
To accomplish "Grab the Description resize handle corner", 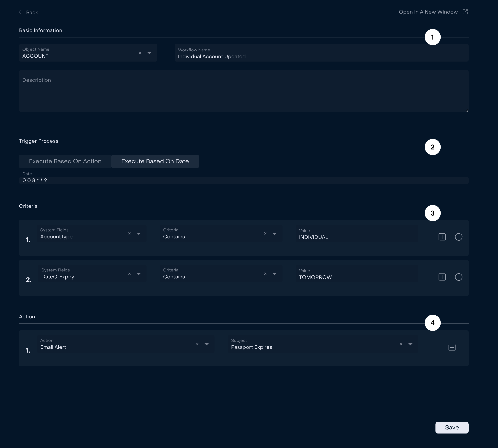I will (x=467, y=110).
